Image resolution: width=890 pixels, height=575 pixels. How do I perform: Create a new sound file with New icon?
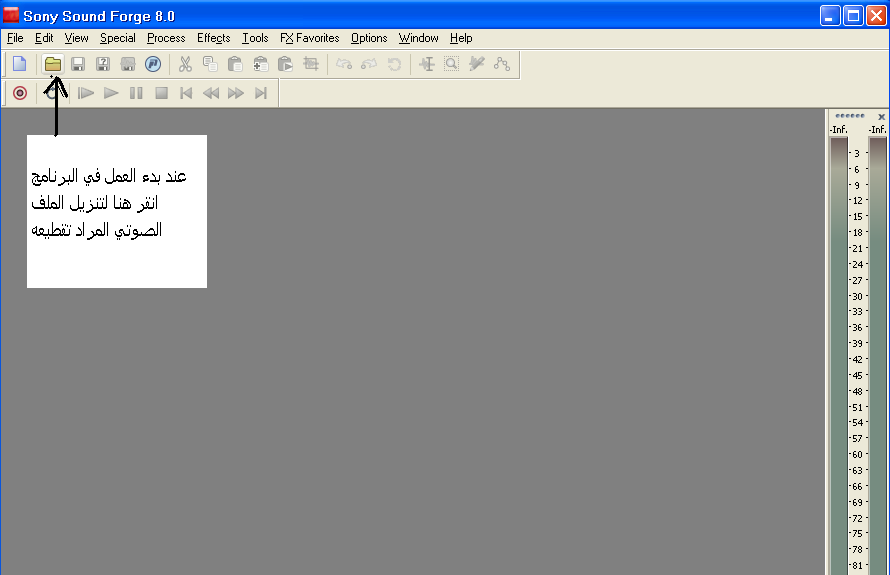20,64
